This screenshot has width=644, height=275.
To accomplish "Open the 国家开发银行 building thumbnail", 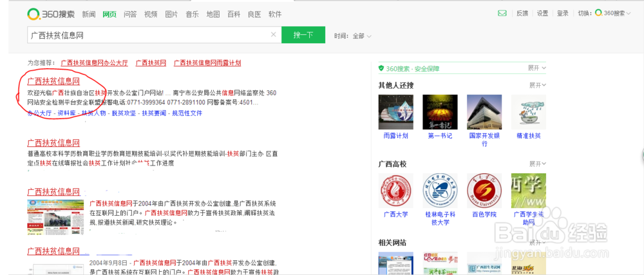I will pos(485,112).
